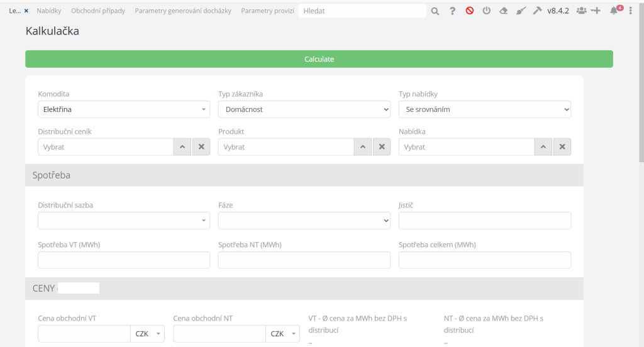Click the power icon in top toolbar
The image size is (644, 347).
pos(486,11)
